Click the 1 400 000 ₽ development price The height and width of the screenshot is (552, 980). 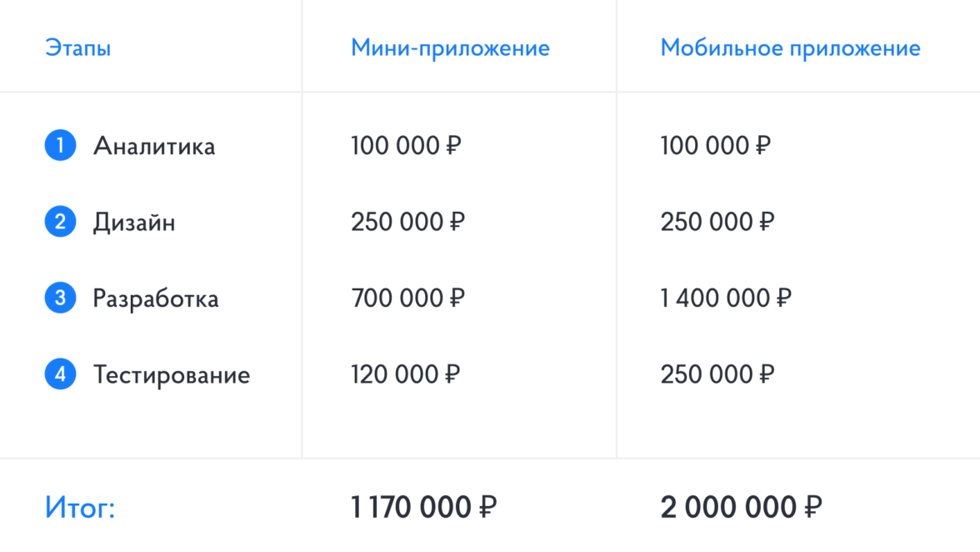(x=726, y=298)
